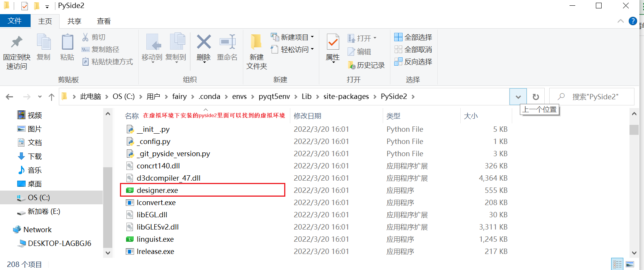Viewport: 644px width, 270px height.
Task: Click Paste shortcut (粘贴快捷方式)
Action: pos(107,61)
